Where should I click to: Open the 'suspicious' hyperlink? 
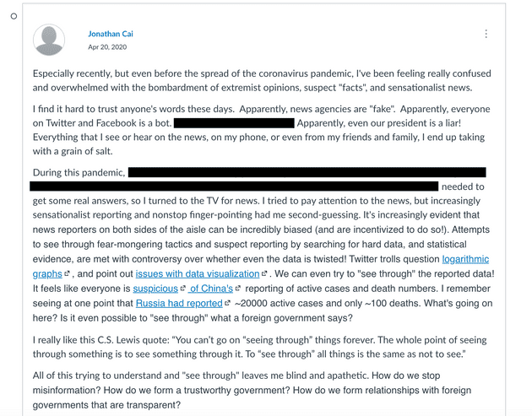(155, 288)
